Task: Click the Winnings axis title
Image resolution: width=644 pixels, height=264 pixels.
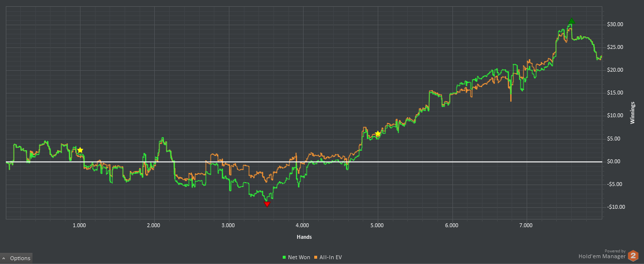Action: click(632, 113)
